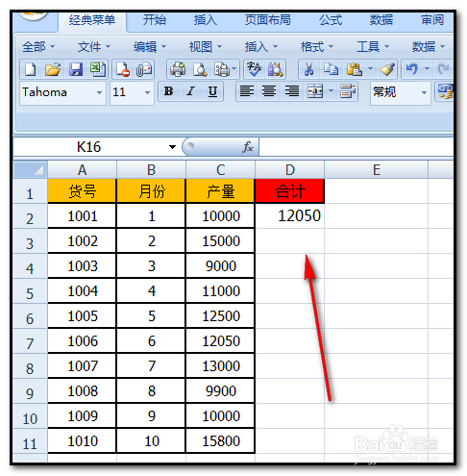Select the 月份 header cell
Viewport: 467px width, 476px height.
tap(151, 191)
